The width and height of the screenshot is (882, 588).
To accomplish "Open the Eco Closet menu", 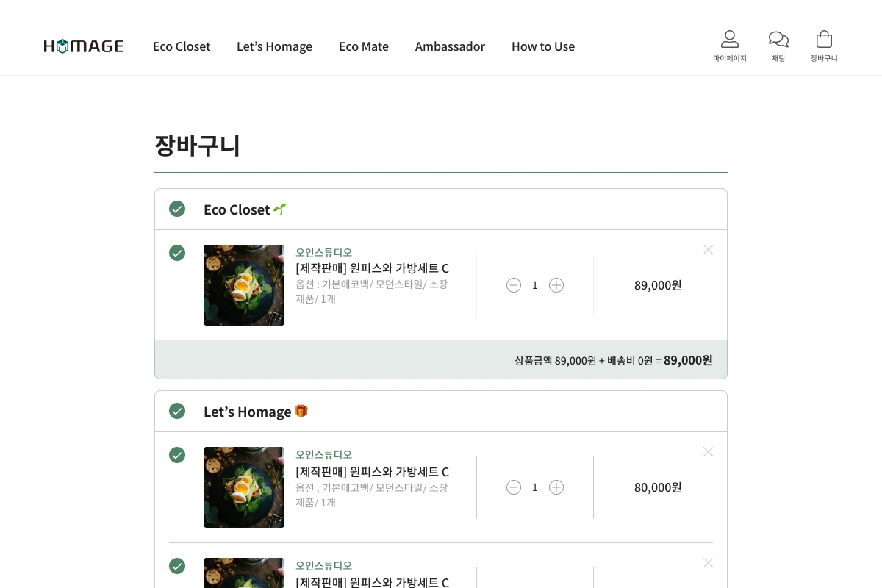I will pos(182,46).
